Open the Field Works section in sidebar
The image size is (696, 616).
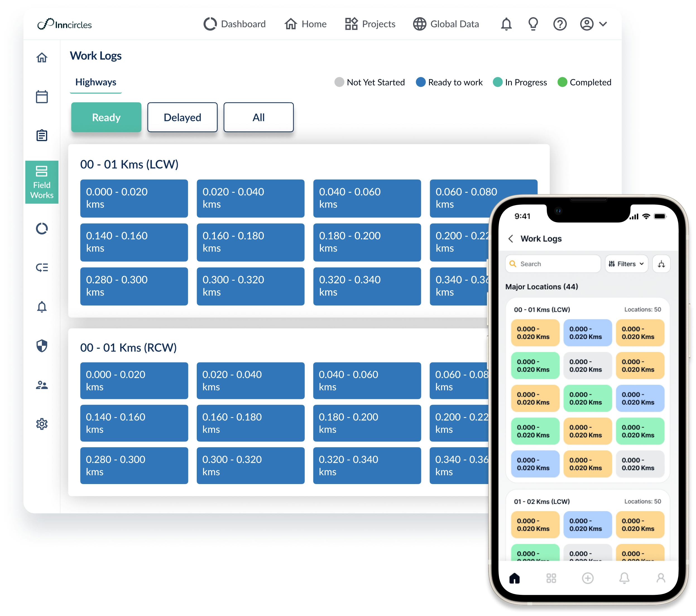[x=42, y=183]
